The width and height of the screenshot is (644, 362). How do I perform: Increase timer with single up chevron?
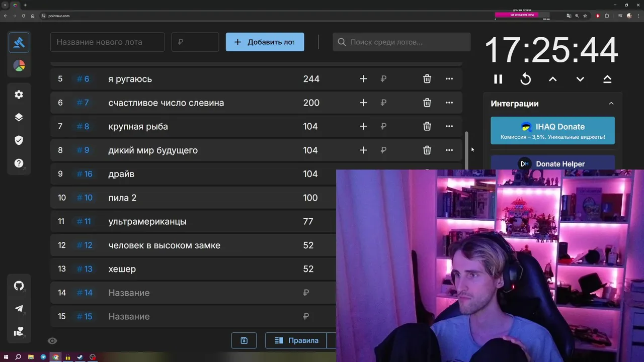point(552,79)
